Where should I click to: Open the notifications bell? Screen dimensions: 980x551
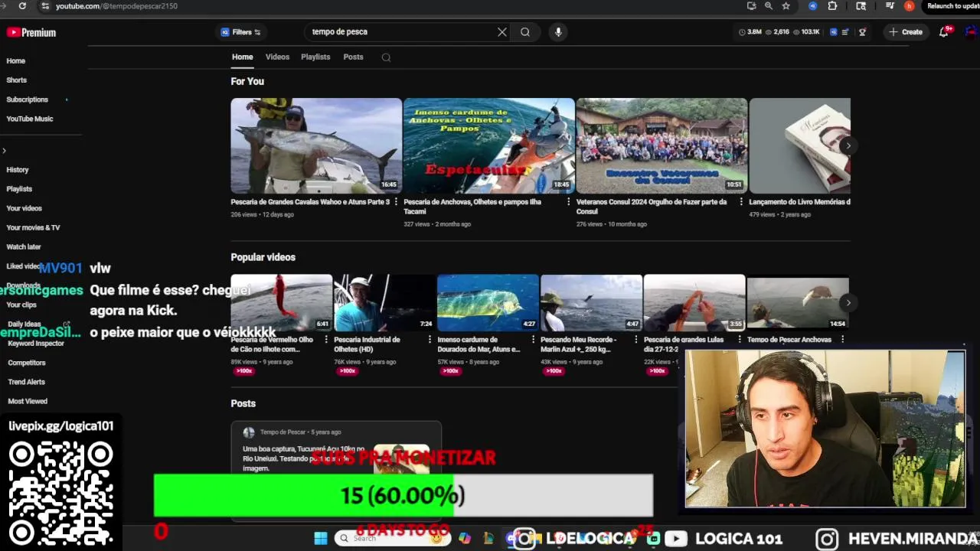pyautogui.click(x=944, y=32)
